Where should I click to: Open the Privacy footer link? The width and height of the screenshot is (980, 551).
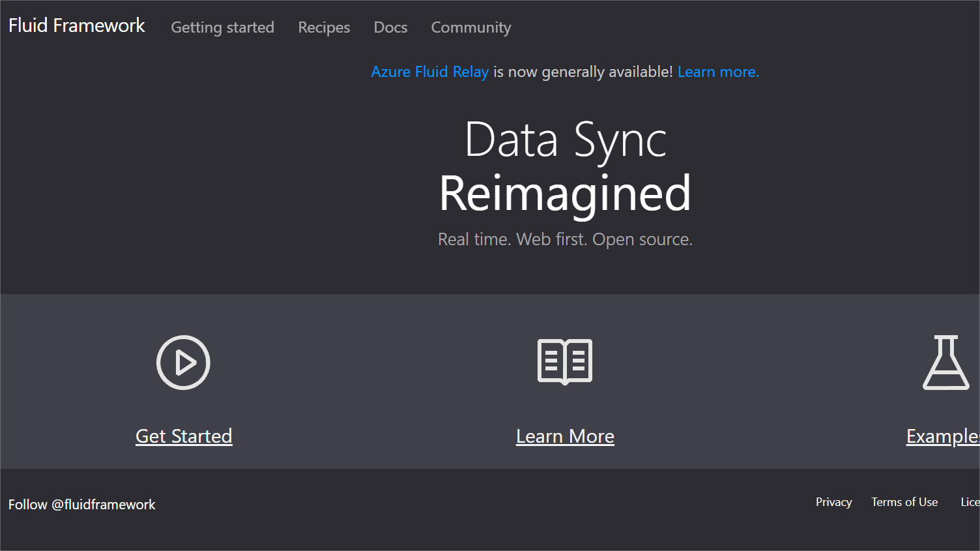tap(834, 502)
